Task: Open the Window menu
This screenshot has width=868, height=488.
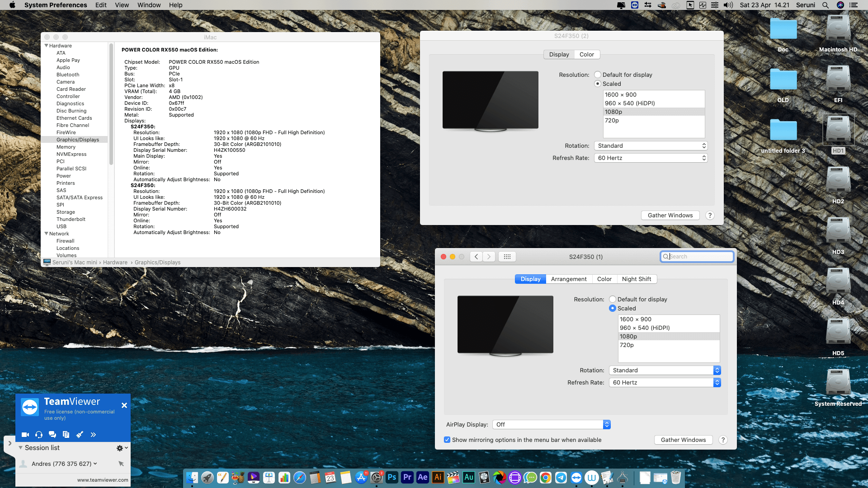Action: pyautogui.click(x=149, y=5)
